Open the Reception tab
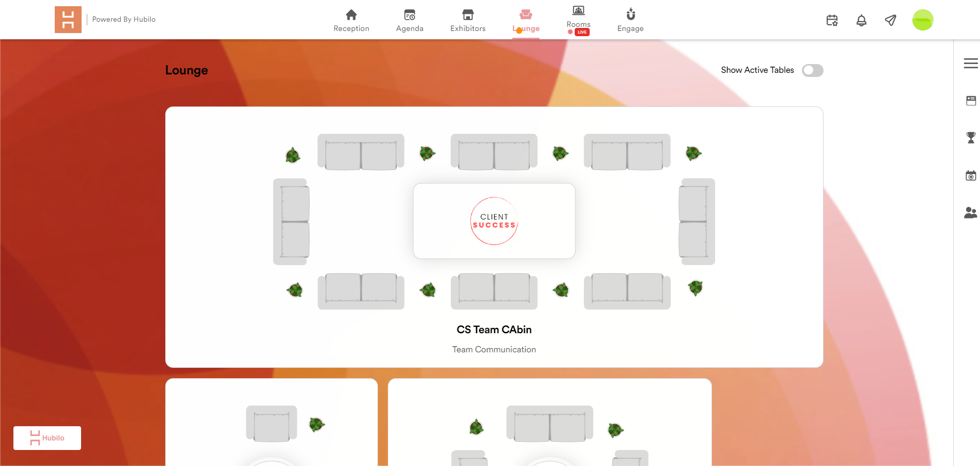This screenshot has width=980, height=466. [x=351, y=21]
